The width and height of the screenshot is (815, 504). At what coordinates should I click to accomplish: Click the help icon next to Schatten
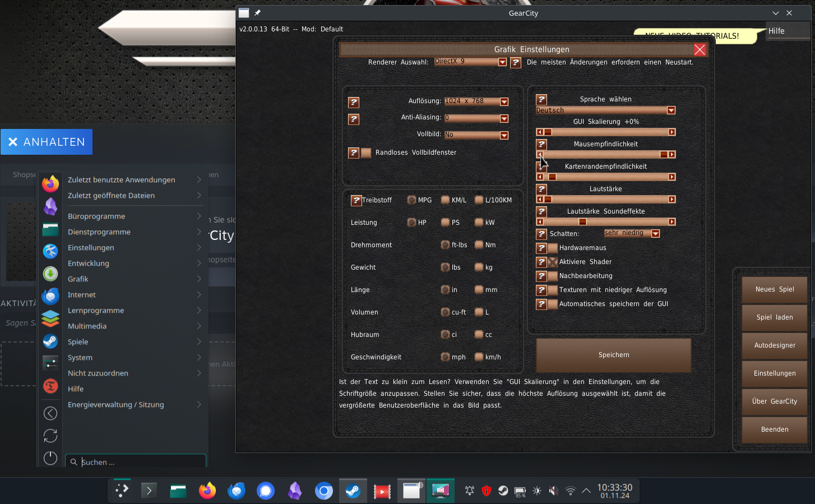(x=541, y=234)
